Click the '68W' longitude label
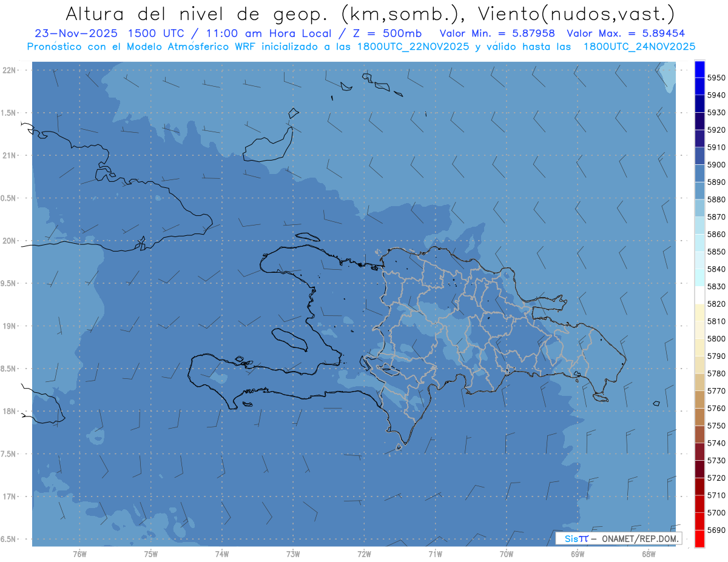The image size is (728, 562). [x=649, y=554]
